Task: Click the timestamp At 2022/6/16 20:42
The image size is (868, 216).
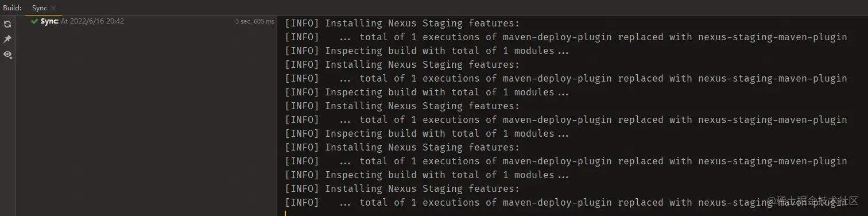Action: pos(92,21)
